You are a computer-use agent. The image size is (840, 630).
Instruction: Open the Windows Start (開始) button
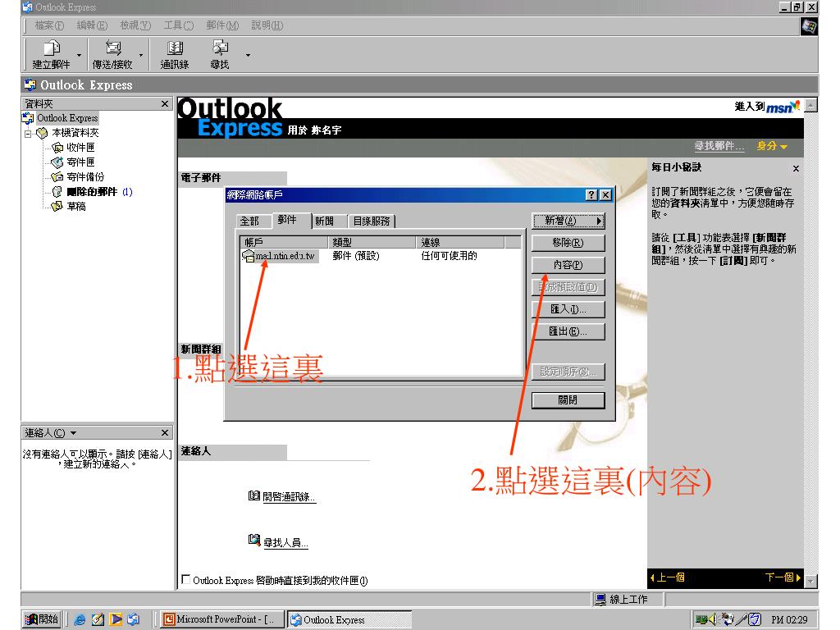click(42, 619)
